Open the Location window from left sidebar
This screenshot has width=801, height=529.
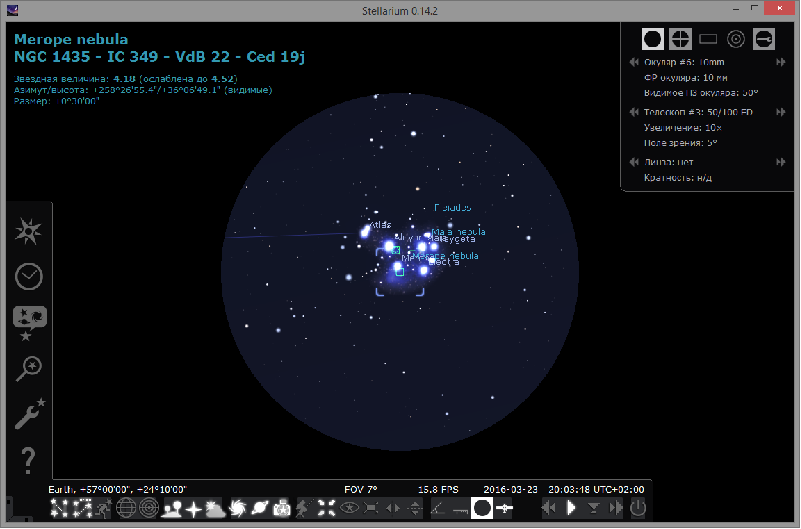pos(28,232)
